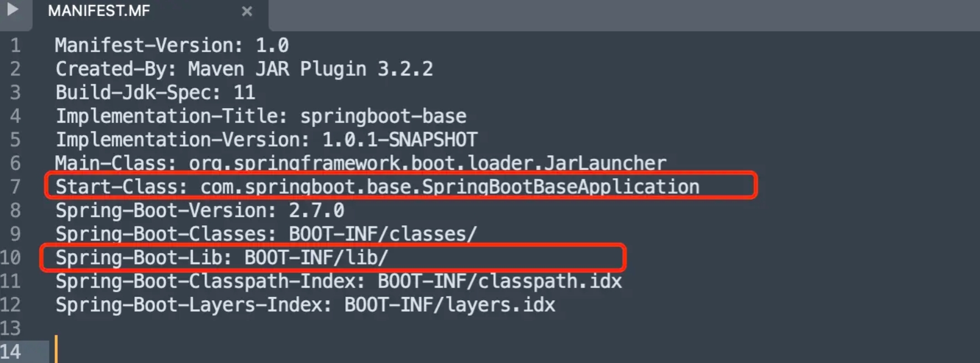This screenshot has width=980, height=363.
Task: Close the MANIFEST.MF tab
Action: pyautogui.click(x=247, y=11)
